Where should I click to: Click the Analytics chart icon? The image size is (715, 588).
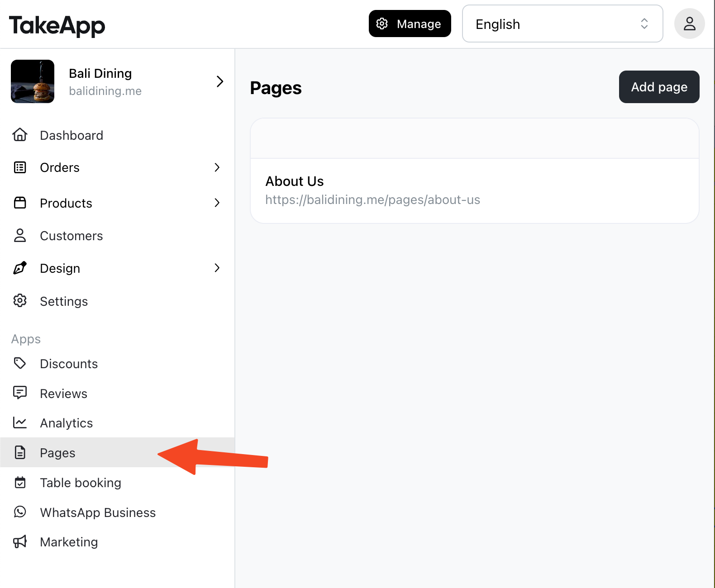(20, 423)
